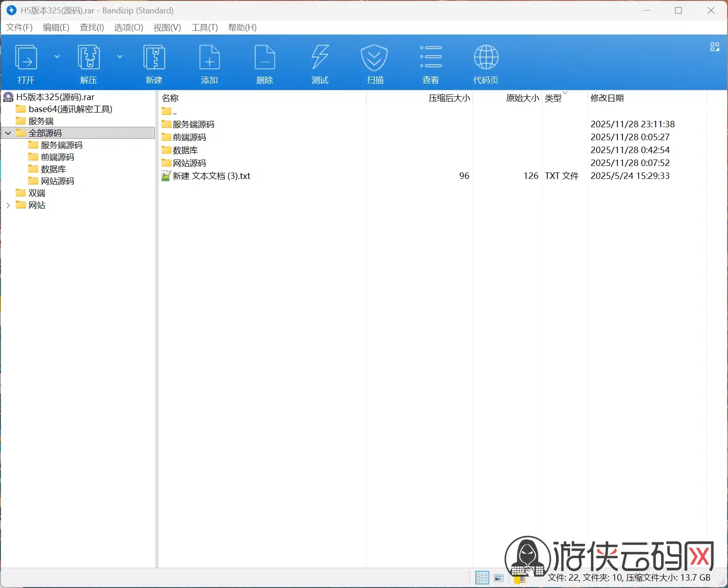The image size is (728, 588).
Task: Switch to details view in status bar
Action: click(482, 578)
